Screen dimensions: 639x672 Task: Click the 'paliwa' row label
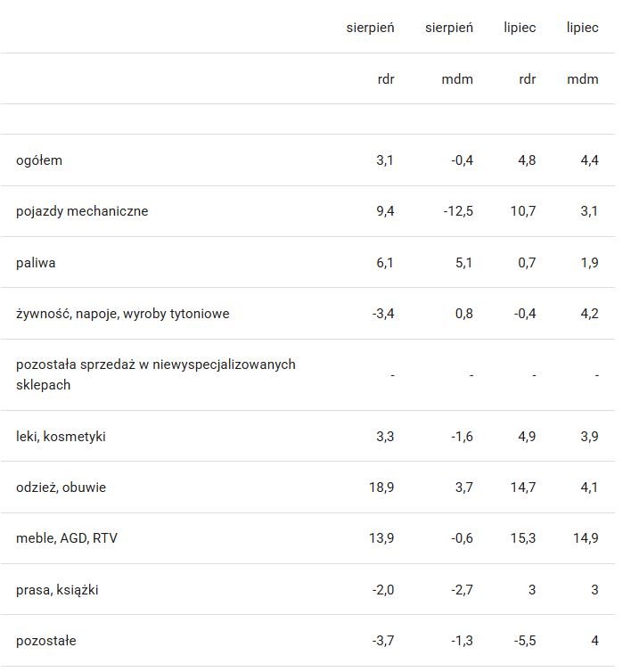pos(36,263)
